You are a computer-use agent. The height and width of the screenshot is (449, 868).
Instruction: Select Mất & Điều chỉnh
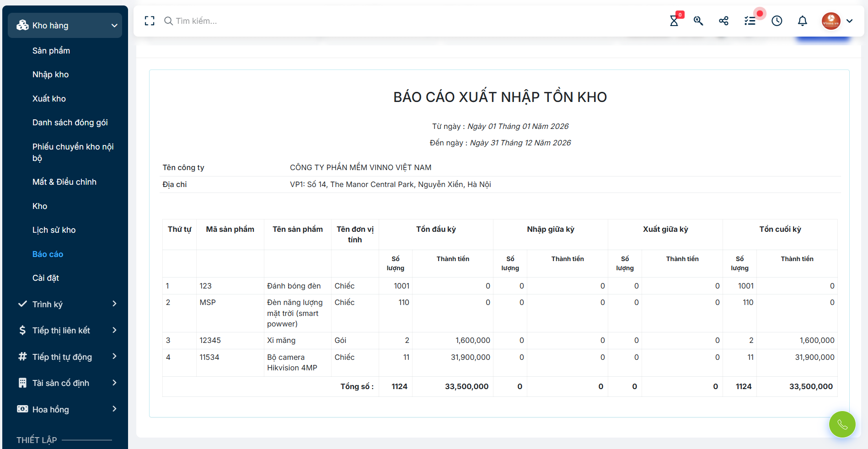tap(64, 182)
